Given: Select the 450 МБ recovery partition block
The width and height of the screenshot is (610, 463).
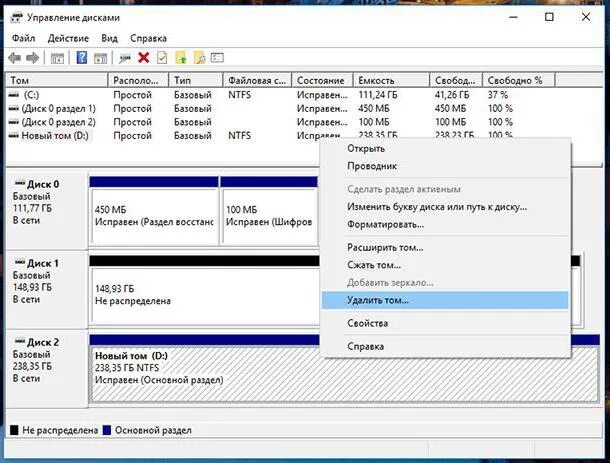Looking at the screenshot, I should tap(154, 210).
